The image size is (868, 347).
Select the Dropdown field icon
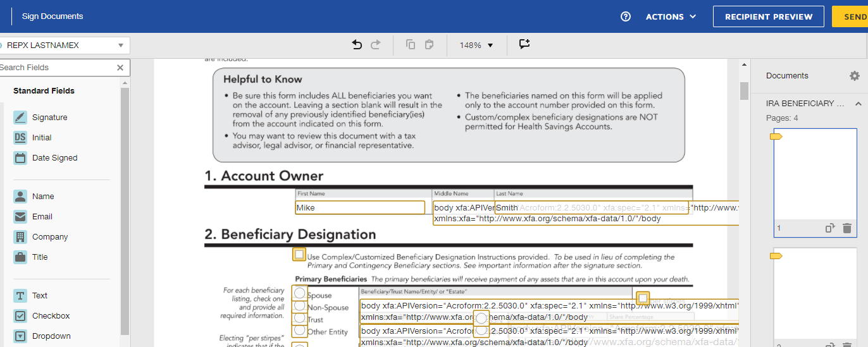20,336
